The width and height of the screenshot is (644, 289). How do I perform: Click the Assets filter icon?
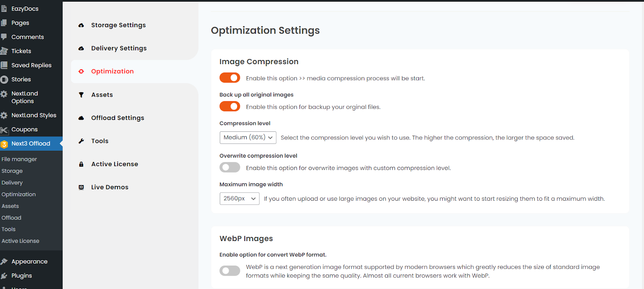tap(81, 95)
